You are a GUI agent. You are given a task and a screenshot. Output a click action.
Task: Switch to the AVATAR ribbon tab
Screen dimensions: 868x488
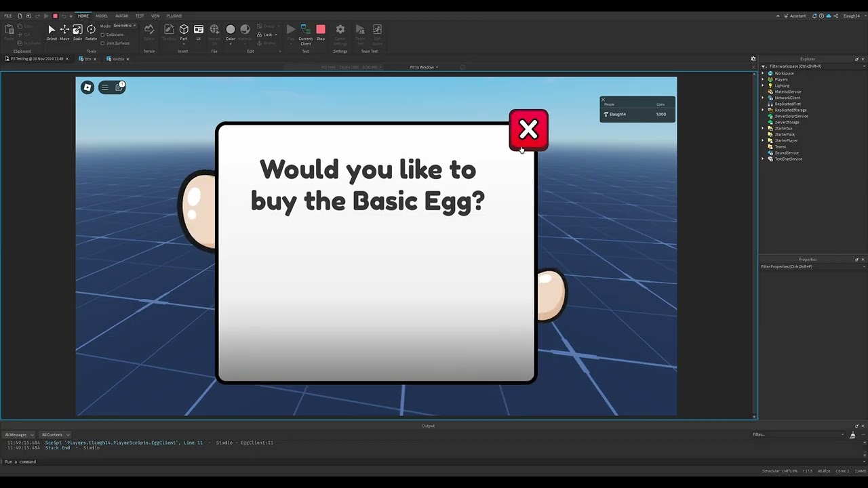tap(121, 16)
